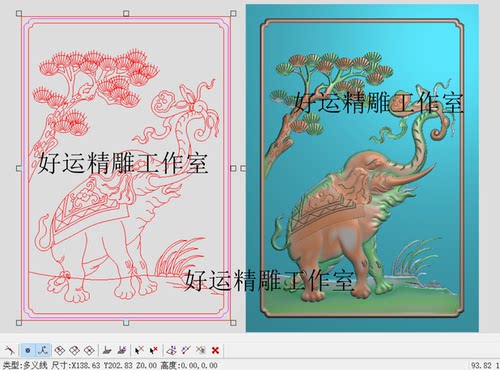This screenshot has width=500, height=370.
Task: Toggle the highlighted curve-snap button beside the blue dot
Action: click(43, 350)
